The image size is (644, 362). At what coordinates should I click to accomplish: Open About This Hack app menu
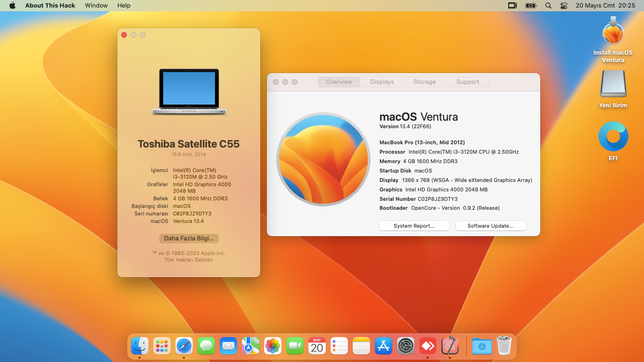(50, 6)
